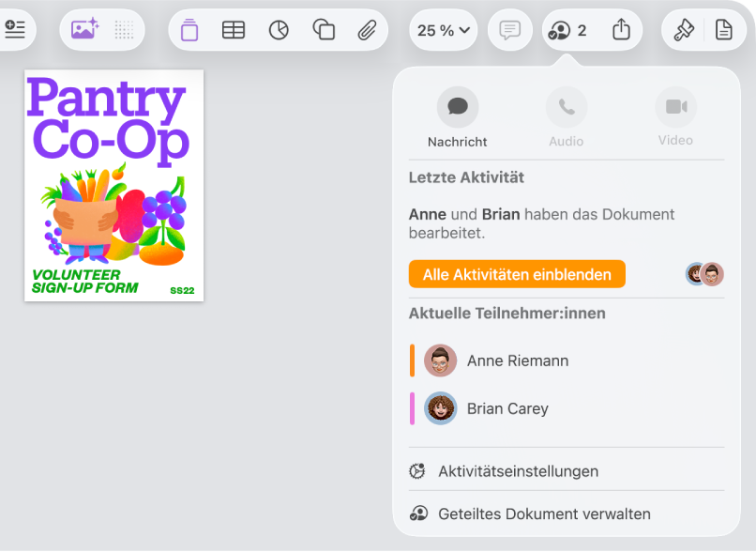Insert a table using the table icon
The height and width of the screenshot is (552, 756).
coord(234,30)
